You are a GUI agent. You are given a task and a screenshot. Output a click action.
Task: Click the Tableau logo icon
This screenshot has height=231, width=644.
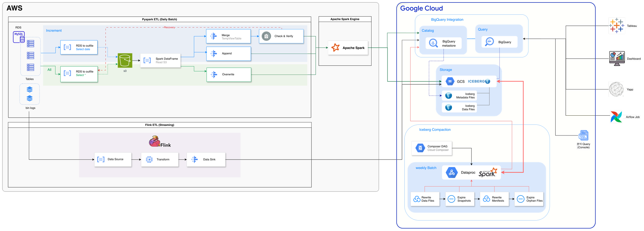617,26
